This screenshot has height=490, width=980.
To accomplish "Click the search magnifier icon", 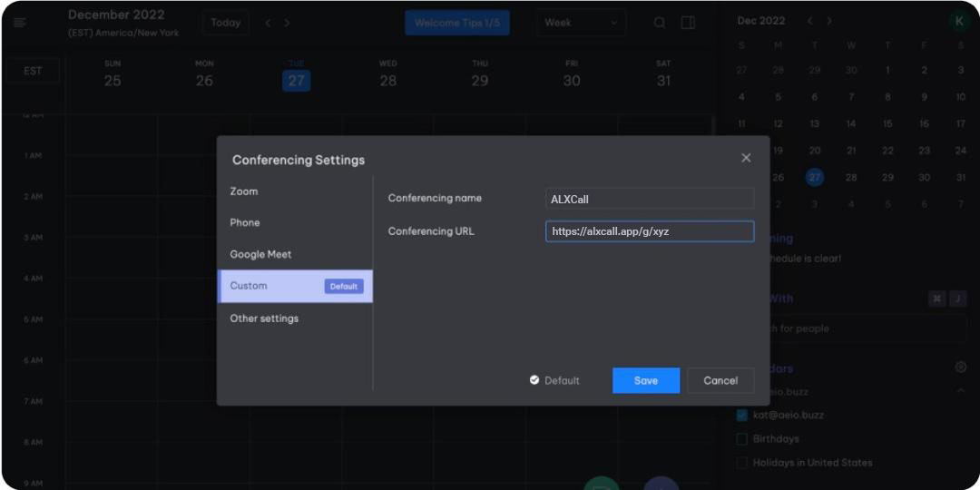I will [x=660, y=23].
